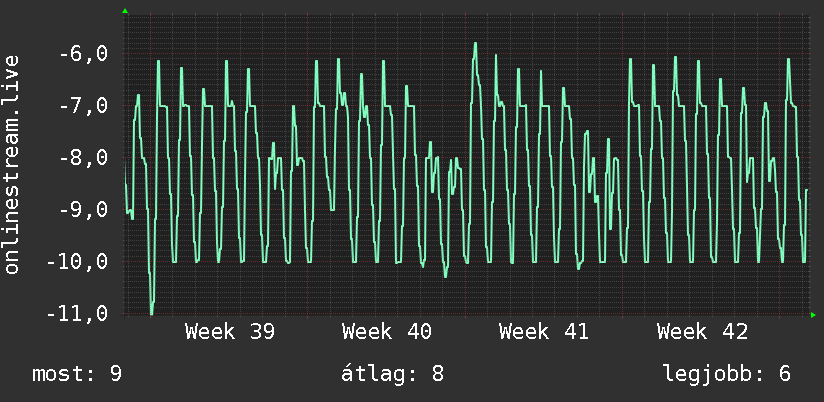
Task: Click the 'átlag: 8' statistic text
Action: [x=393, y=374]
